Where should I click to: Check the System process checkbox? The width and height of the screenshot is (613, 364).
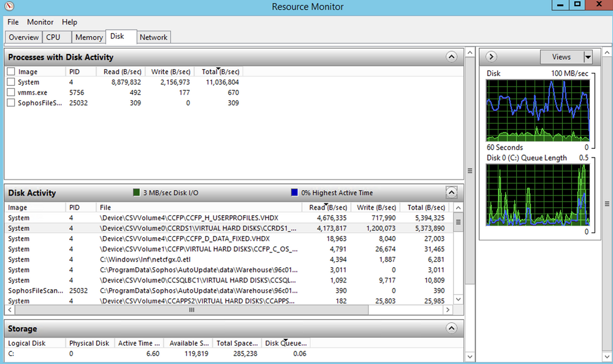[x=11, y=82]
